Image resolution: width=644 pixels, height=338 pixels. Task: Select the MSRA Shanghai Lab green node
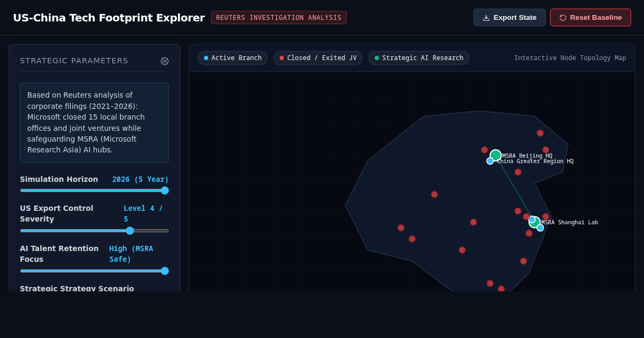click(x=535, y=222)
